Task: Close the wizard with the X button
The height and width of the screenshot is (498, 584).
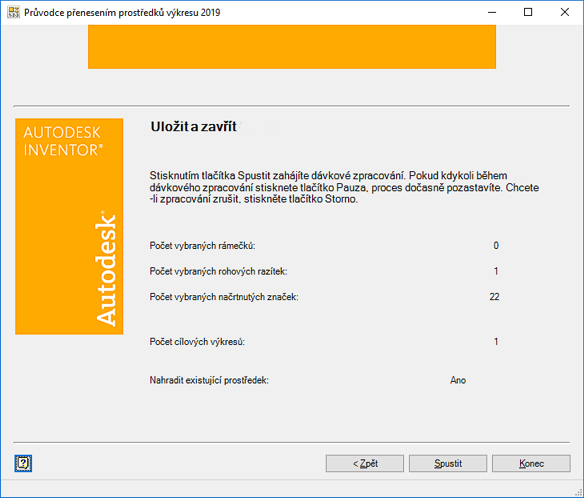Action: [564, 12]
